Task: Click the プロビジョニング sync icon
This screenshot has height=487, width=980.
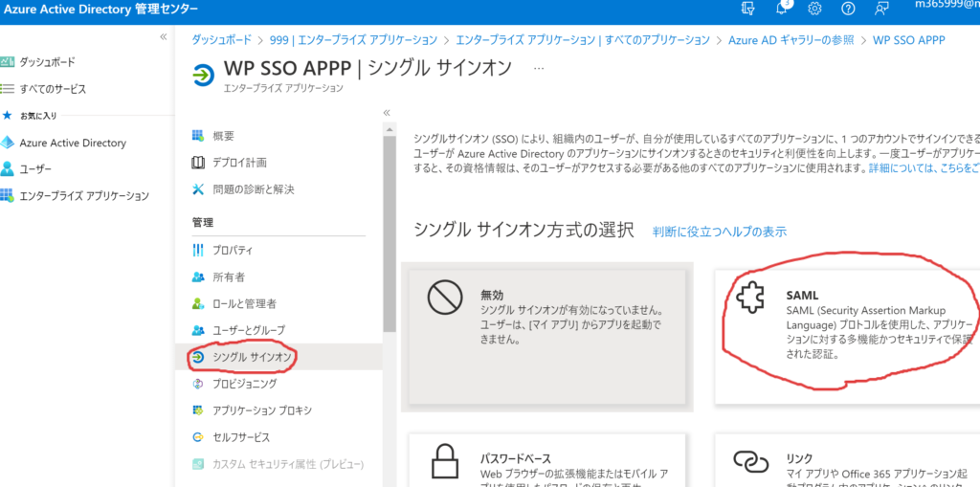Action: point(197,384)
